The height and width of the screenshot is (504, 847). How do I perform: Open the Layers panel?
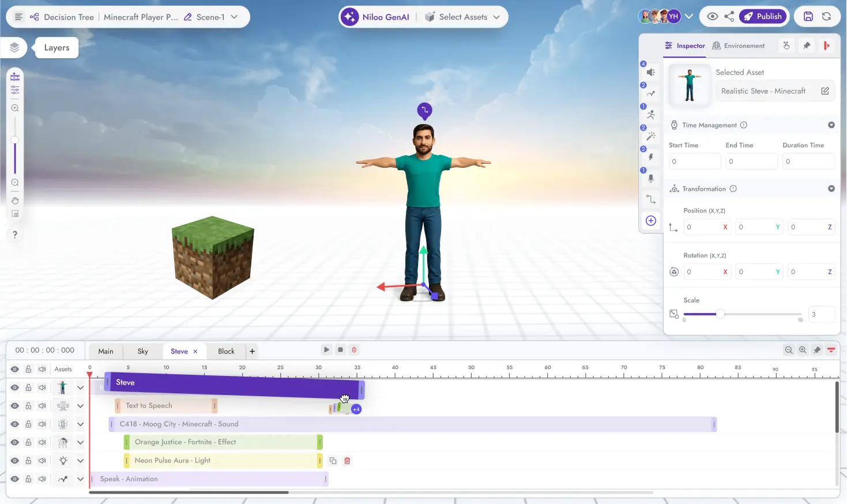coord(15,47)
